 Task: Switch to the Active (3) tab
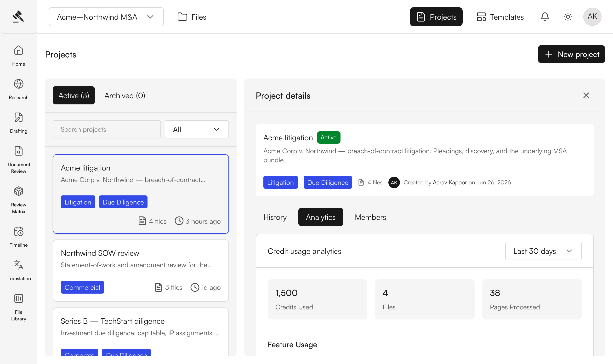click(x=74, y=95)
